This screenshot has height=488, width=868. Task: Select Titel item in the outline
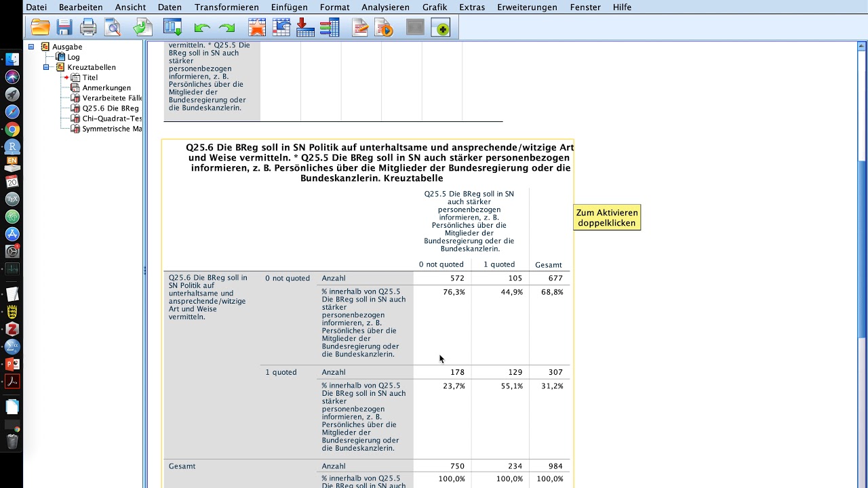coord(90,77)
